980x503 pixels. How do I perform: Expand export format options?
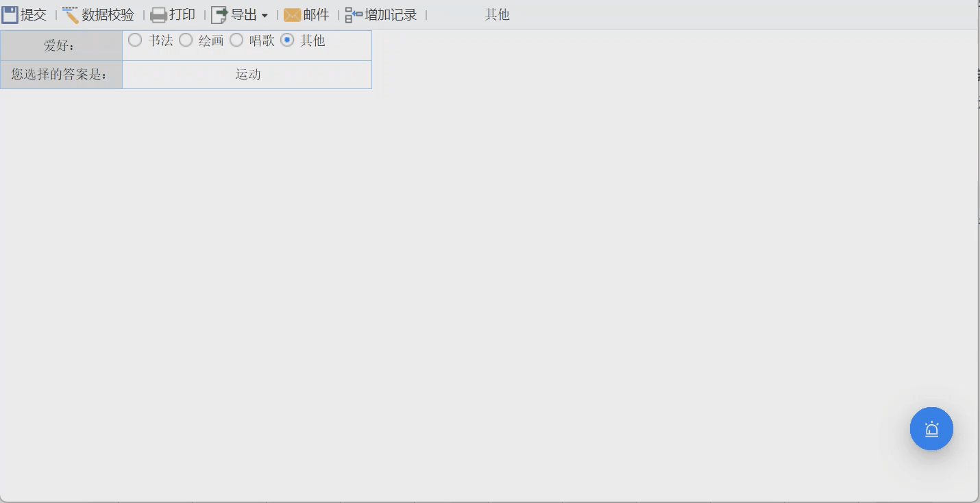[267, 15]
